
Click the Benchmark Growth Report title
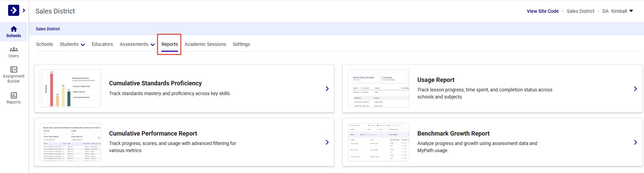(x=453, y=134)
